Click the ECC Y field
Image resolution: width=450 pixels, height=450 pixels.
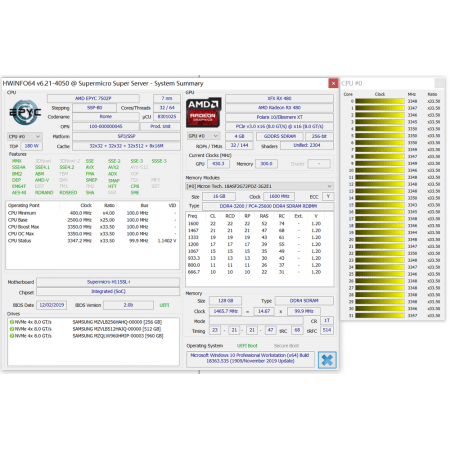(328, 196)
